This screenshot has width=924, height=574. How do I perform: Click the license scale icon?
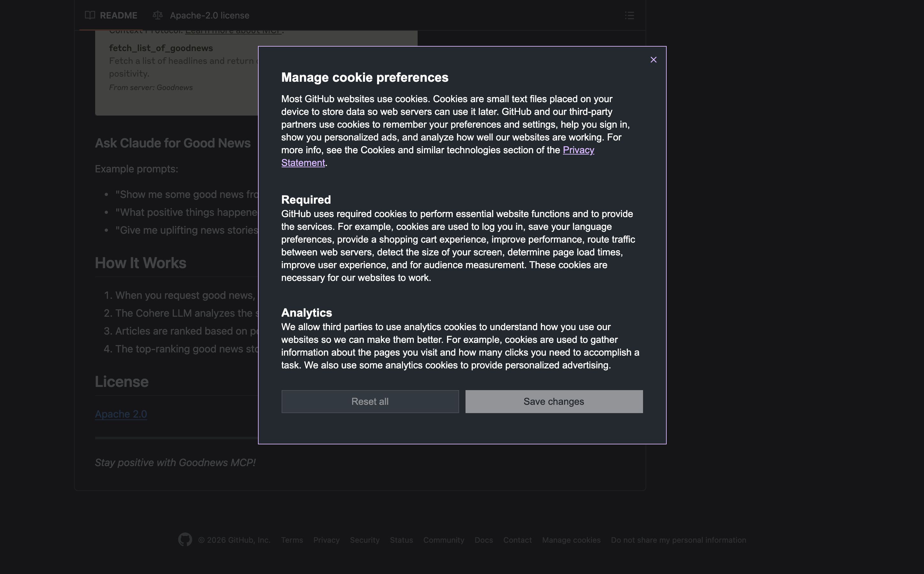click(157, 15)
